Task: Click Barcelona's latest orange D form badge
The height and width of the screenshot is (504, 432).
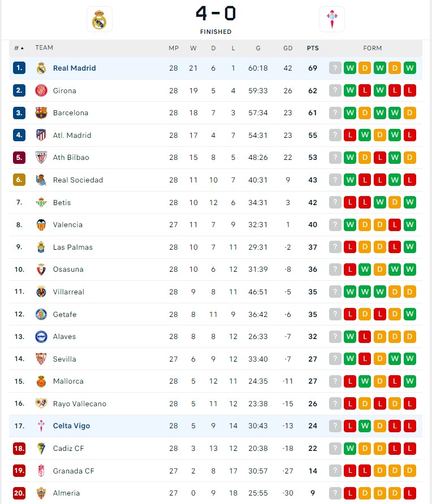Action: 410,113
